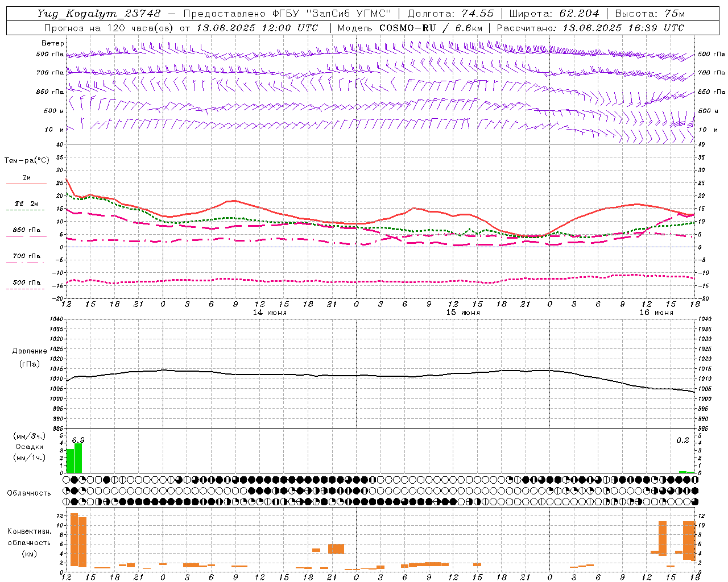The image size is (728, 582).
Task: Click the Тем-ра(°C) axis title
Action: click(27, 161)
